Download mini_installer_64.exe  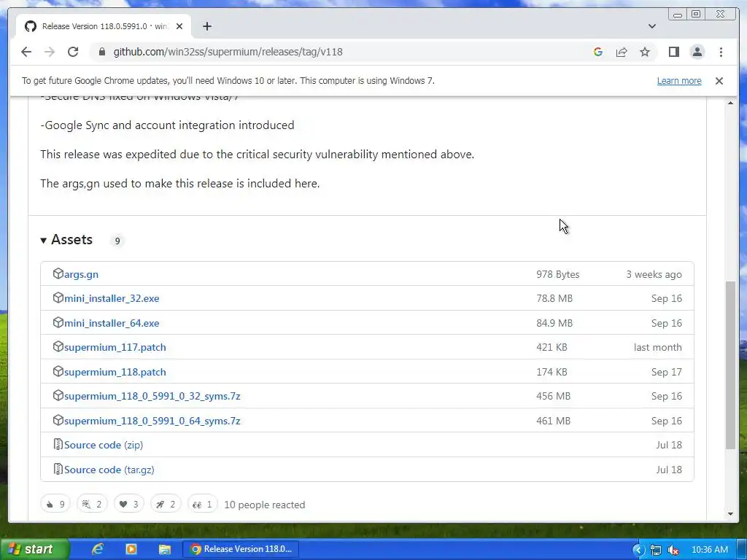(x=112, y=323)
